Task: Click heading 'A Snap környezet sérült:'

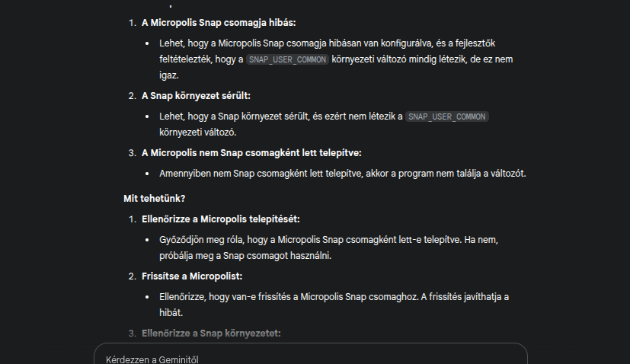Action: click(196, 95)
